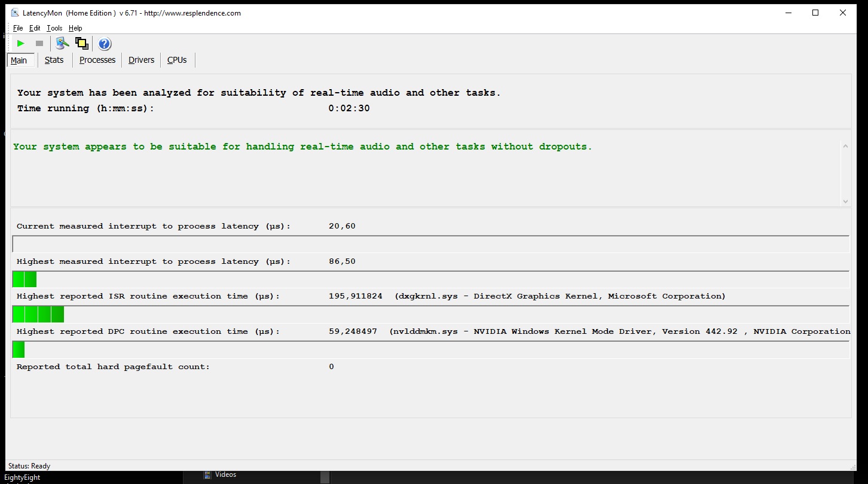868x484 pixels.
Task: Click the highest ISR execution time bar
Action: pyautogui.click(x=430, y=314)
